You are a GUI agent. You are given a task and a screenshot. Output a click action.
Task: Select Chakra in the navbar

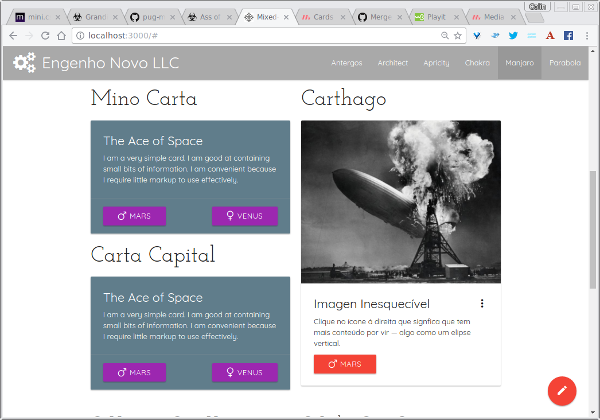pyautogui.click(x=477, y=63)
